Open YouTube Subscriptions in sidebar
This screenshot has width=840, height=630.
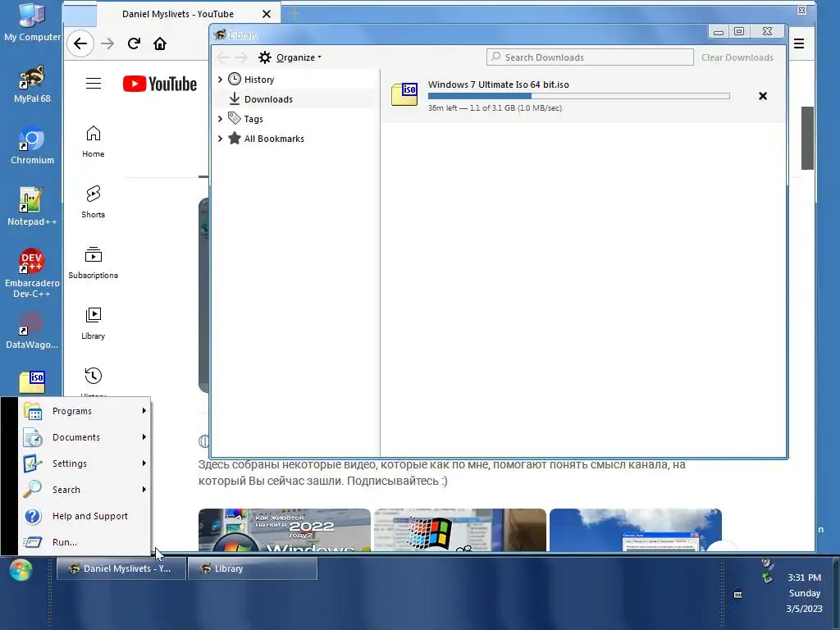pyautogui.click(x=94, y=262)
